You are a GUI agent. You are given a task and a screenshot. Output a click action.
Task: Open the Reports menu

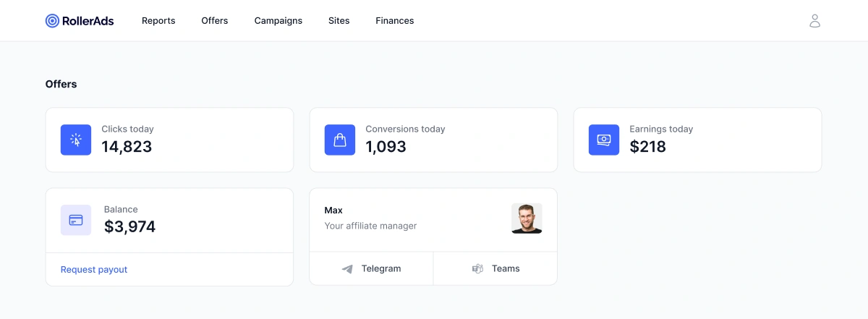[x=158, y=21]
